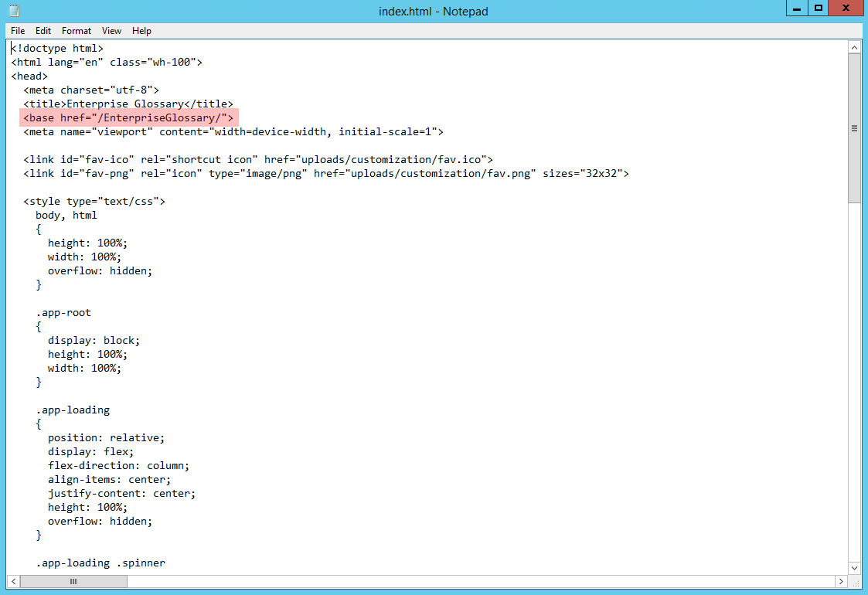Click the vertical scrollbar down arrow
Viewport: 868px width, 595px height.
tap(854, 567)
